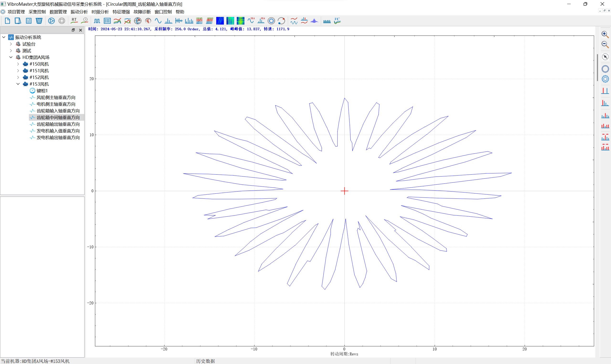This screenshot has height=364, width=611.
Task: Zoom out using the magnifier minus icon
Action: pos(605,45)
